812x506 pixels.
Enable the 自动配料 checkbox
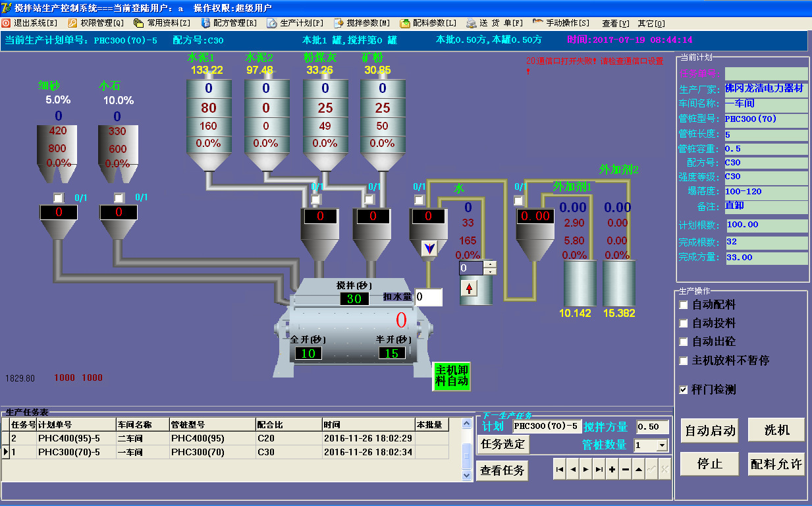click(x=684, y=305)
